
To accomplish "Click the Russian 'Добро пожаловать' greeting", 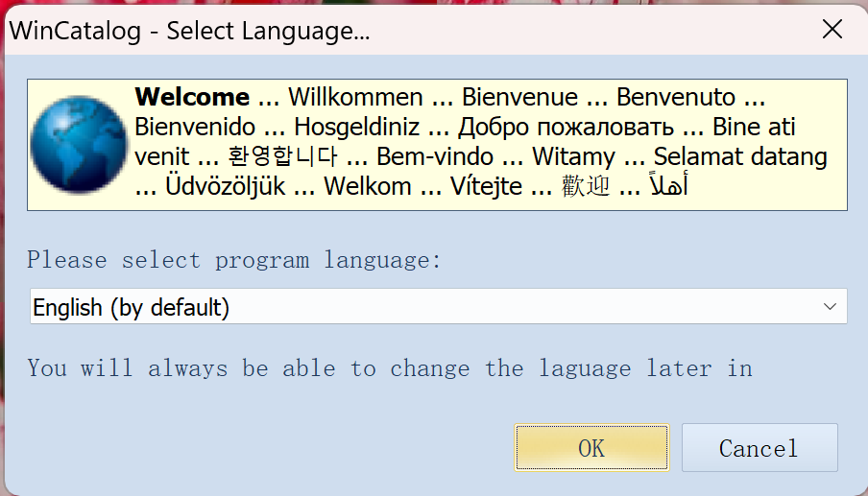I will click(x=566, y=128).
